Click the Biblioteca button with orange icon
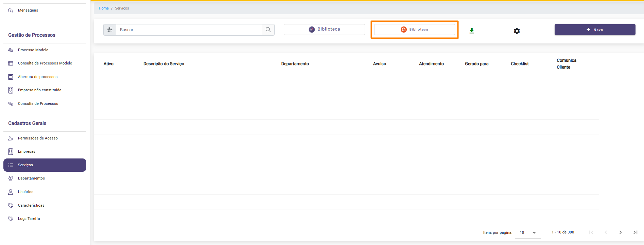The width and height of the screenshot is (644, 245). (414, 30)
